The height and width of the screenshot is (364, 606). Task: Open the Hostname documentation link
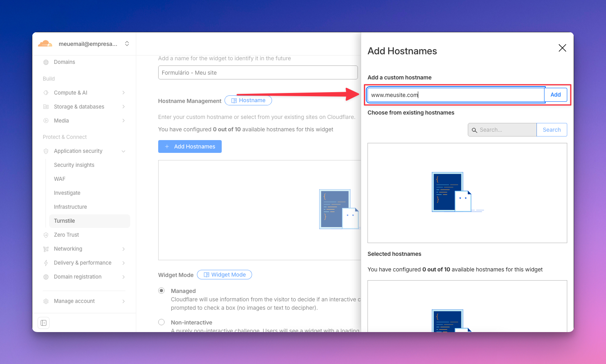pos(248,101)
